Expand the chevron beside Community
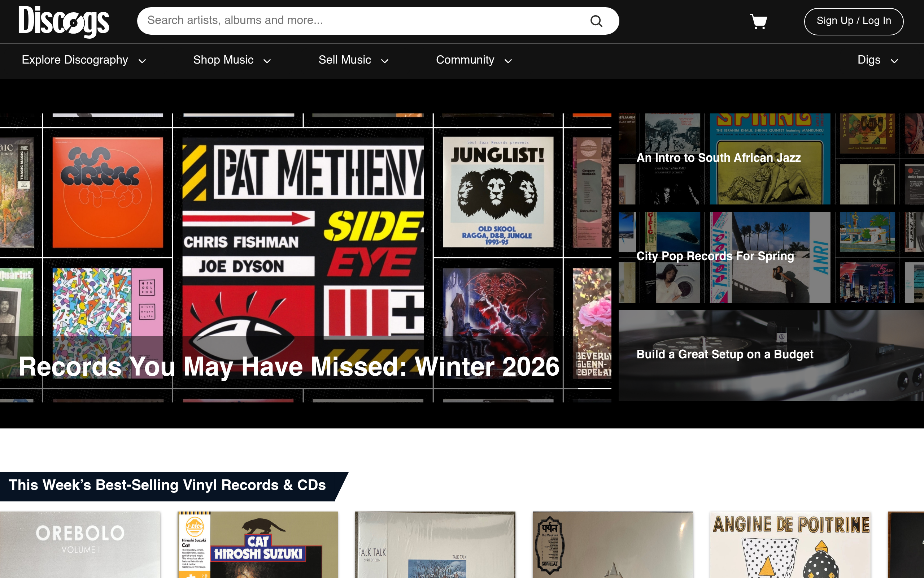The image size is (924, 578). click(x=508, y=61)
